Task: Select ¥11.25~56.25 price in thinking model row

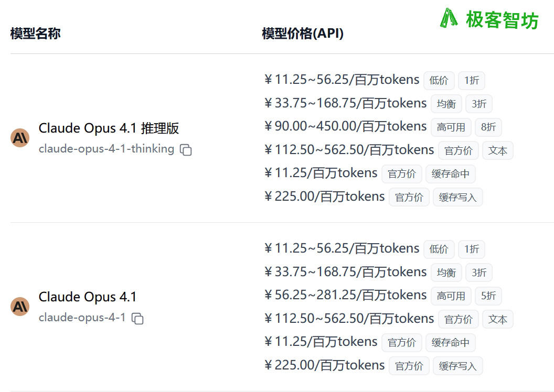Action: 342,80
